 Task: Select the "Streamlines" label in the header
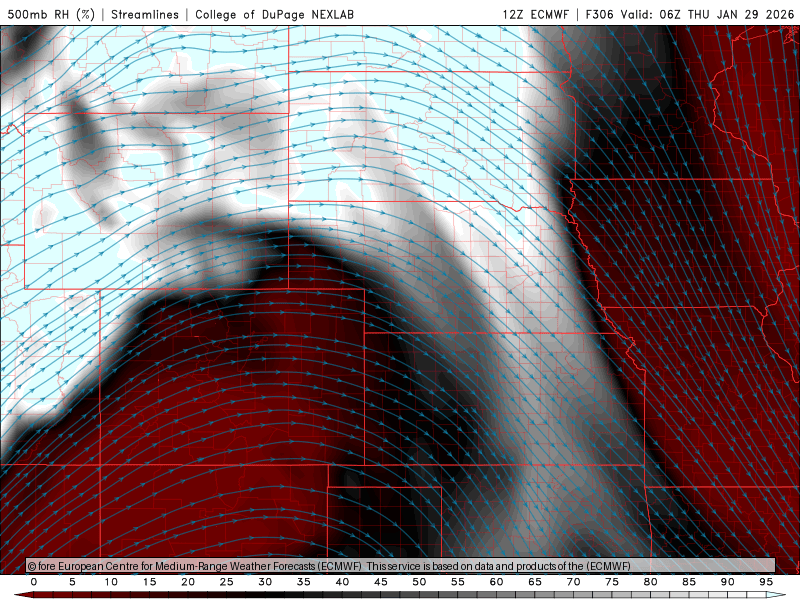tap(145, 14)
